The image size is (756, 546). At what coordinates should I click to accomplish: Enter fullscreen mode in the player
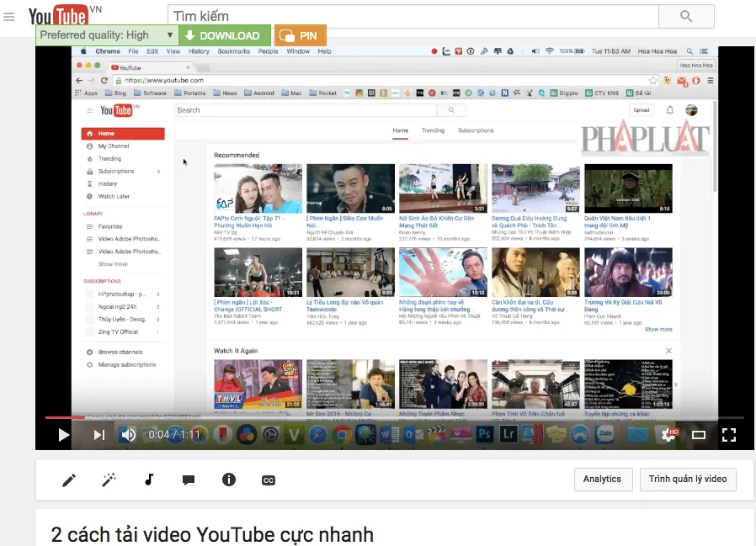coord(729,435)
